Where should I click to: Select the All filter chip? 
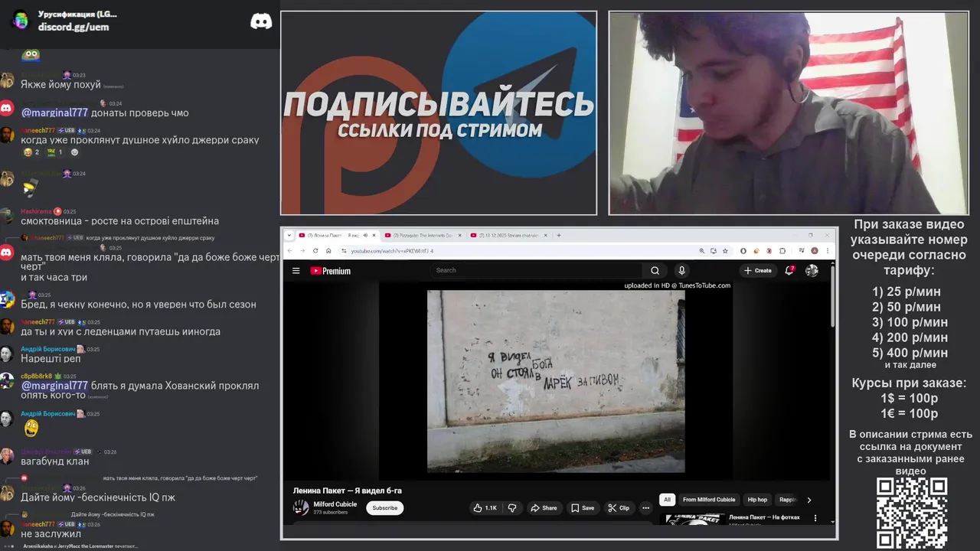[x=667, y=500]
